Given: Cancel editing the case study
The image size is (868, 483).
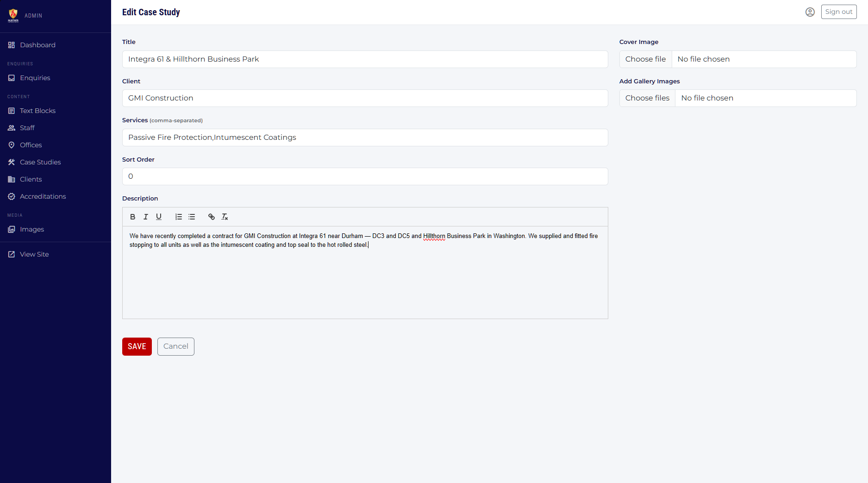Looking at the screenshot, I should click(x=175, y=346).
